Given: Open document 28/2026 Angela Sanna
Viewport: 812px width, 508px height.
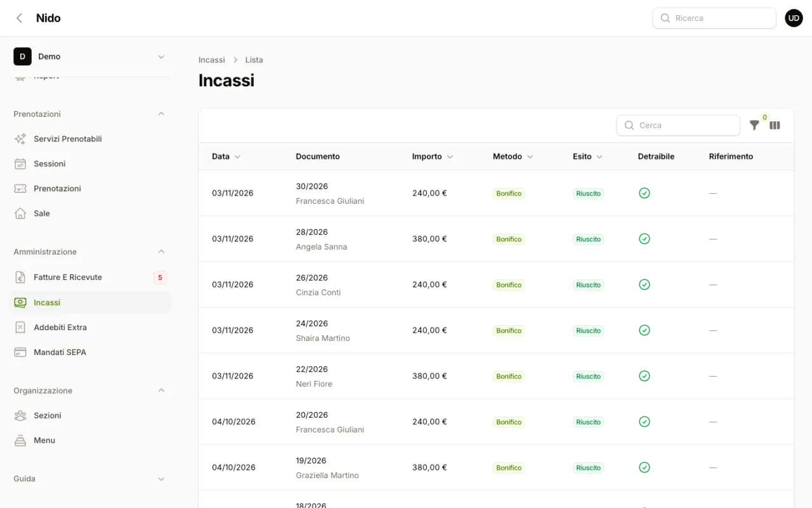Looking at the screenshot, I should point(322,239).
